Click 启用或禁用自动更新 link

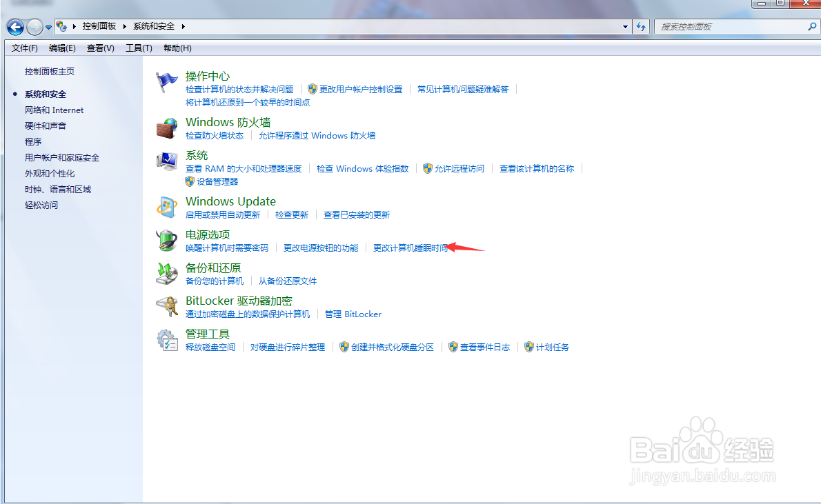tap(223, 214)
